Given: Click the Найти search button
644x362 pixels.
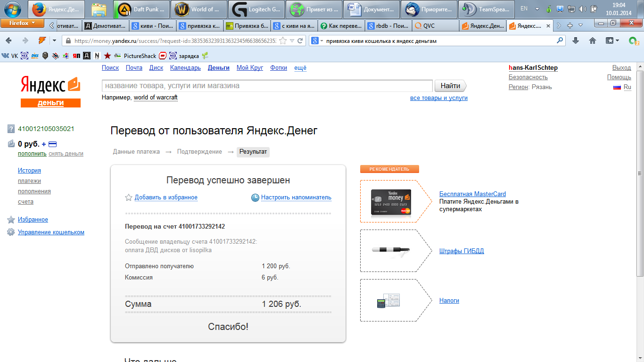Looking at the screenshot, I should pyautogui.click(x=451, y=86).
